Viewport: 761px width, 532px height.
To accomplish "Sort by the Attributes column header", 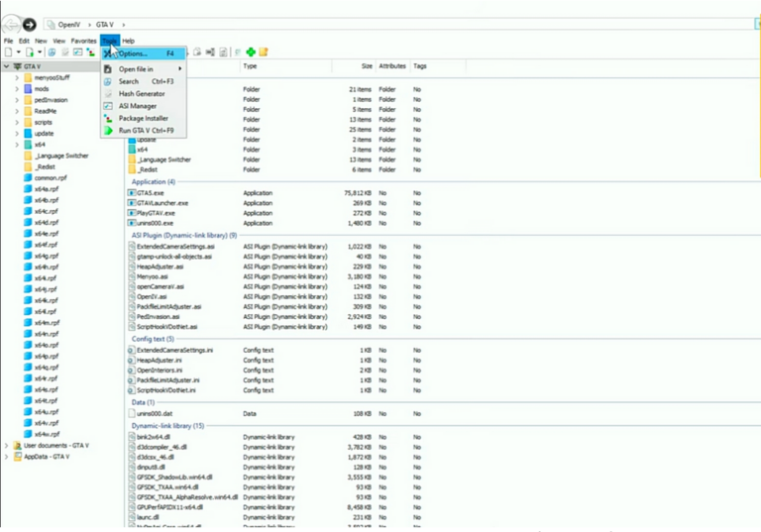I will pyautogui.click(x=392, y=66).
